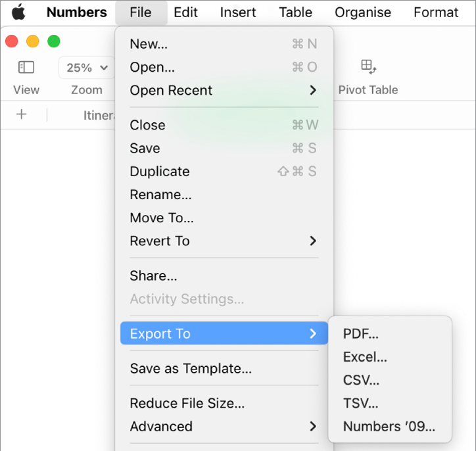Open the Format menu
476x451 pixels.
pos(436,12)
